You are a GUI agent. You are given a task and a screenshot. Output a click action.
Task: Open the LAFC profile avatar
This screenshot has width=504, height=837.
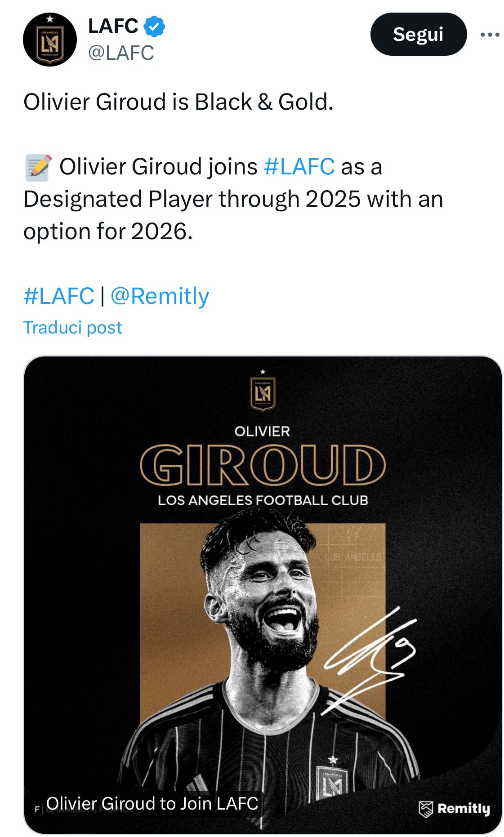point(49,40)
